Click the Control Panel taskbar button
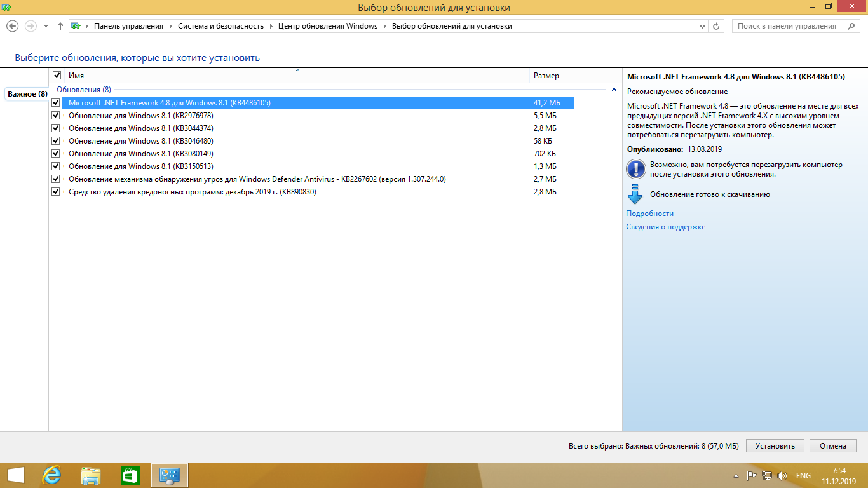Viewport: 868px width, 488px height. [170, 475]
